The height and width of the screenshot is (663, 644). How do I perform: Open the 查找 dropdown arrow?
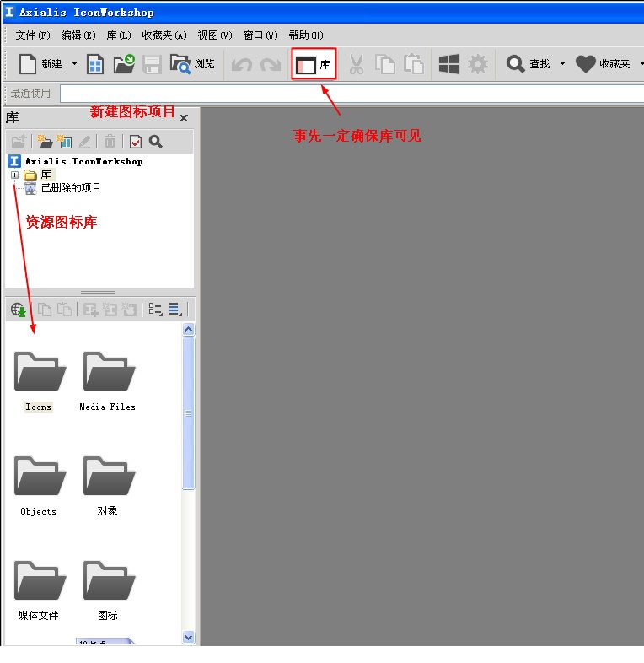tap(562, 64)
